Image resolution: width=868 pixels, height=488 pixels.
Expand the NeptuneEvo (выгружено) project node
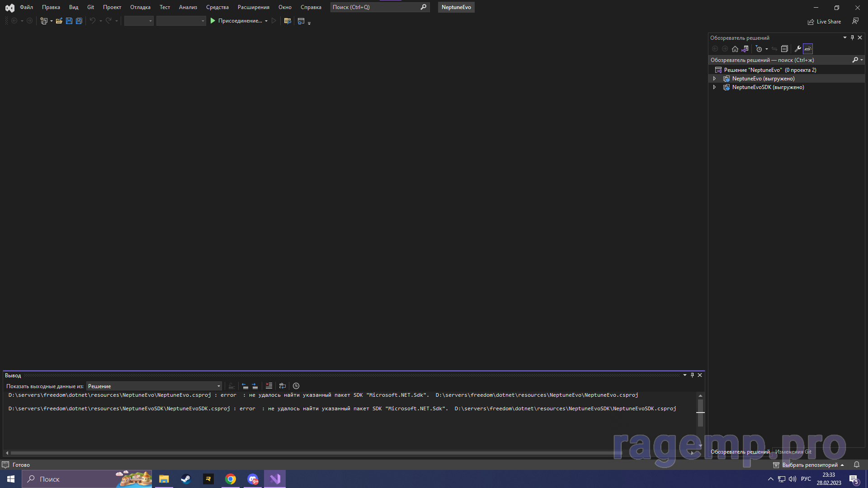715,79
